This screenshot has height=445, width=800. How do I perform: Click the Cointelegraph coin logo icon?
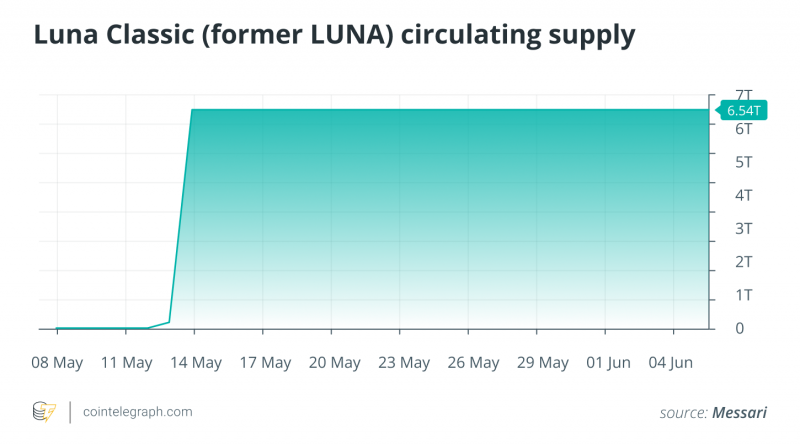tap(44, 412)
